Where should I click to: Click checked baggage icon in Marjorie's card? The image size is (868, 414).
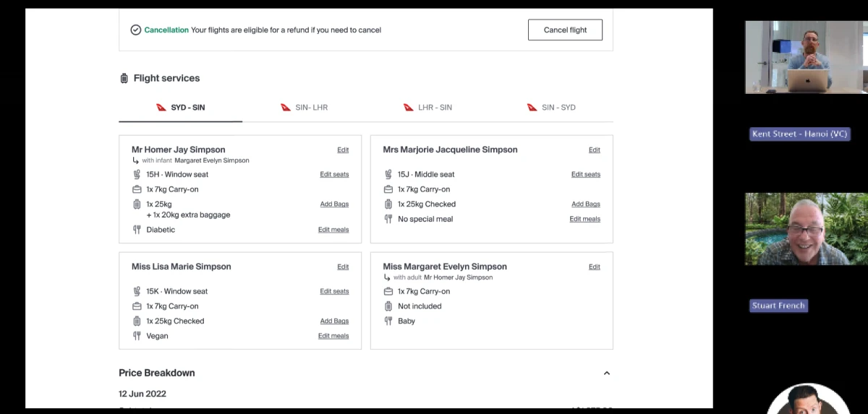point(388,204)
